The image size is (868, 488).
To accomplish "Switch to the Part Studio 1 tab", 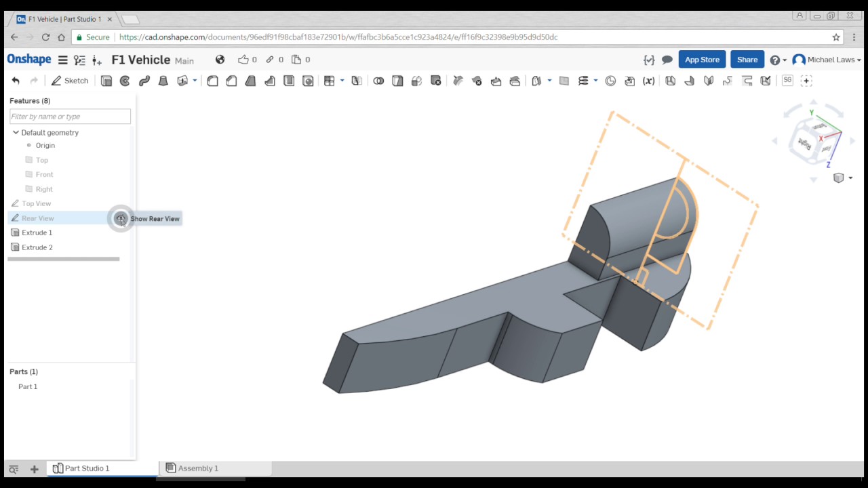I will pos(102,468).
